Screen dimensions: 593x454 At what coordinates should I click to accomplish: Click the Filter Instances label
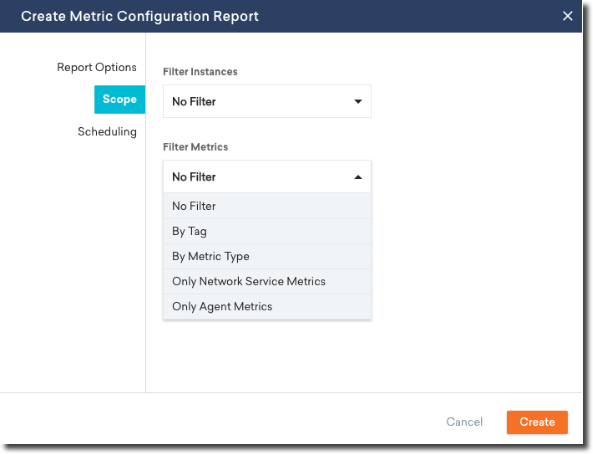tap(200, 72)
